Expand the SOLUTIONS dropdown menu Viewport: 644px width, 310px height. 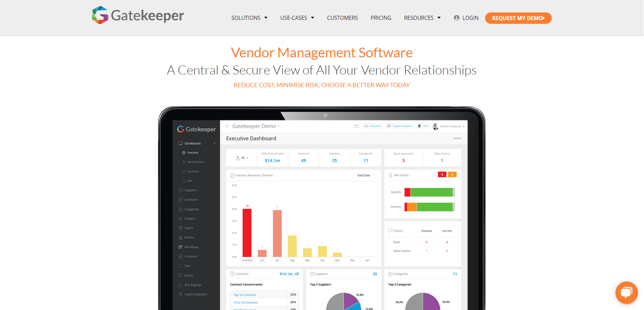coord(249,18)
